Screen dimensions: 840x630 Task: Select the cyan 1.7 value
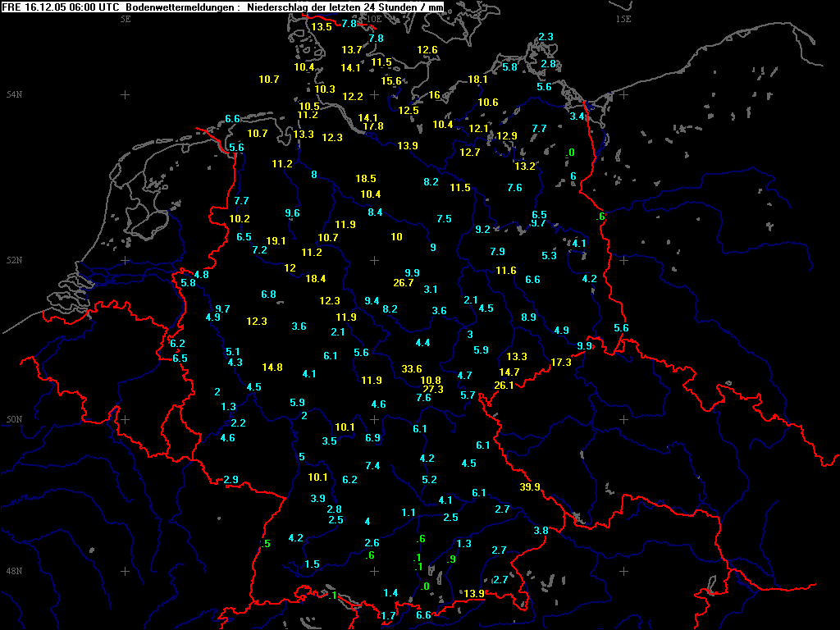coord(388,615)
